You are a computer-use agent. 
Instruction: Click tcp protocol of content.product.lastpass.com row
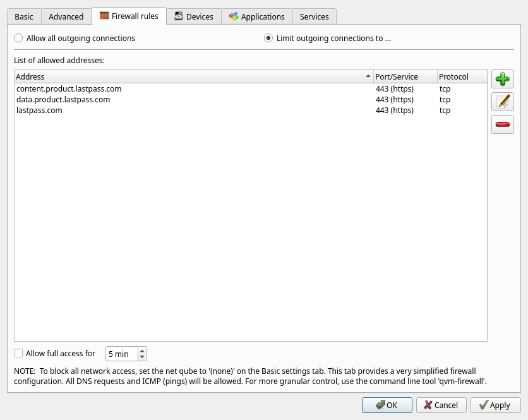[445, 89]
